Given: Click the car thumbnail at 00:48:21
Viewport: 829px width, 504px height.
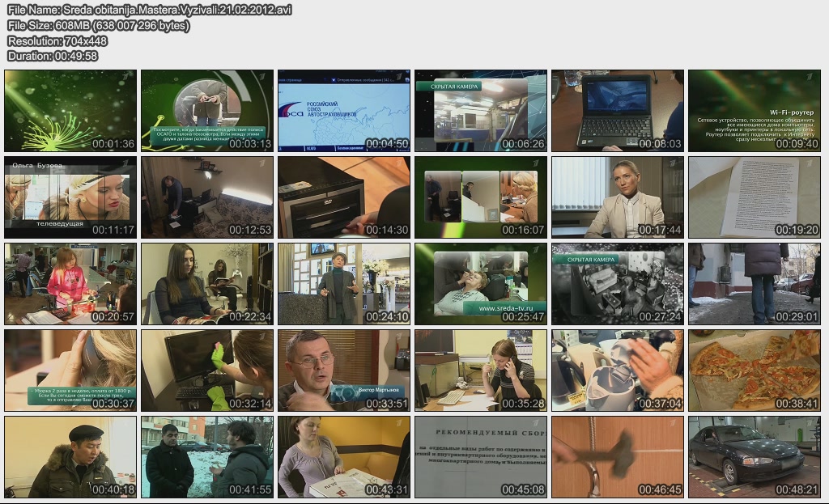Looking at the screenshot, I should click(755, 457).
